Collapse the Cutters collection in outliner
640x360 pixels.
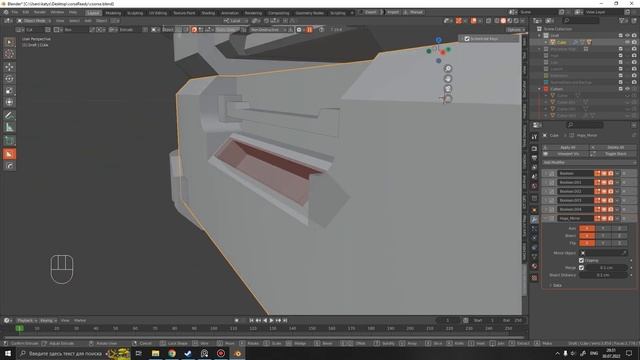coord(540,89)
